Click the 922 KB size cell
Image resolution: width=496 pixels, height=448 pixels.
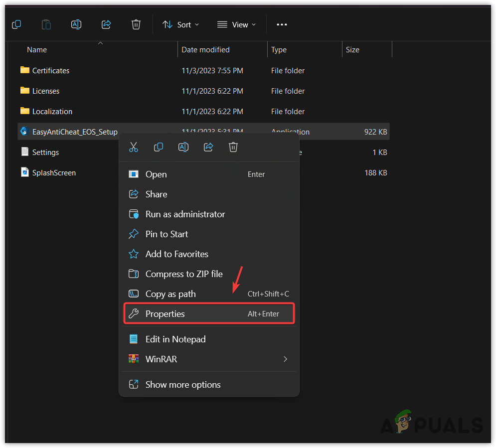point(375,132)
